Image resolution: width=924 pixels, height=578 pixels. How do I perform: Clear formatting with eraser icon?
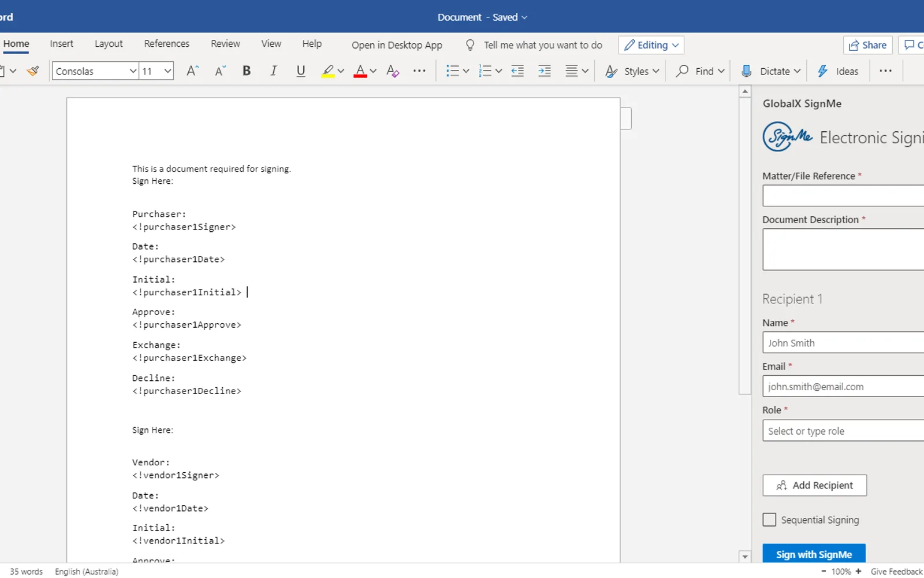393,71
